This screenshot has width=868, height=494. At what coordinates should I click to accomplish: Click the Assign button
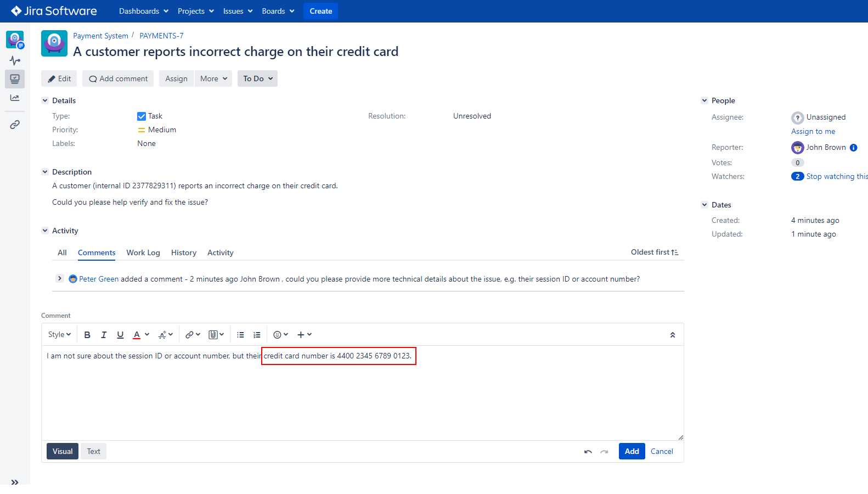(176, 78)
